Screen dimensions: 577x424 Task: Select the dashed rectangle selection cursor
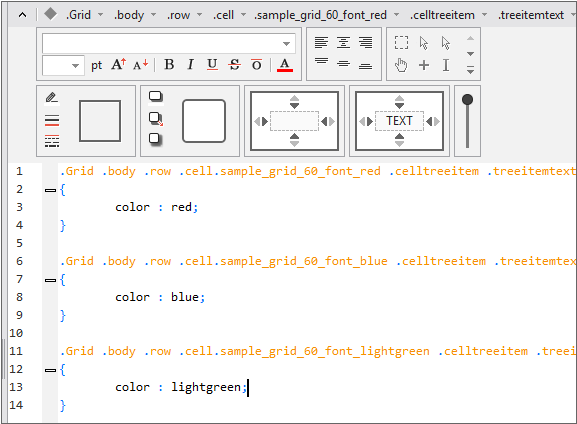[401, 43]
